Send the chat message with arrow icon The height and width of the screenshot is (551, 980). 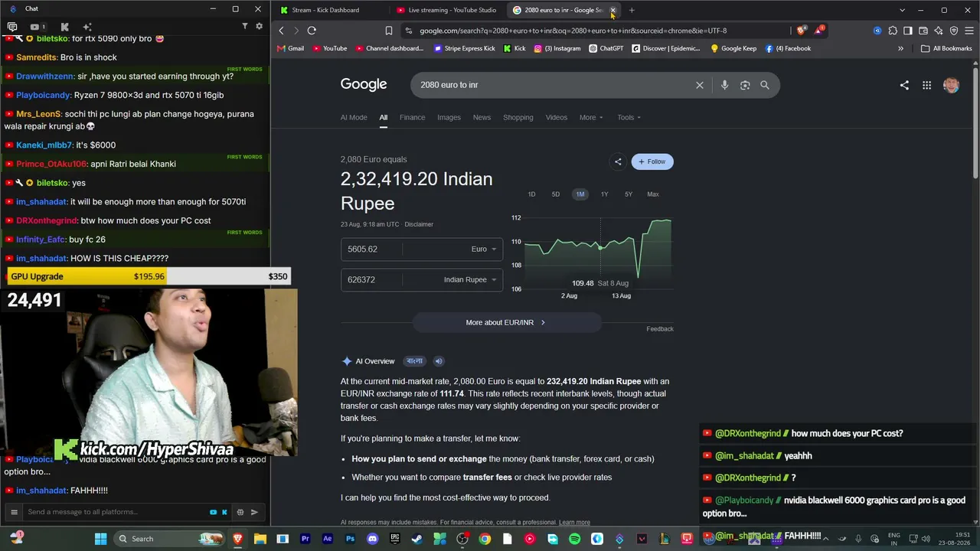pos(254,512)
